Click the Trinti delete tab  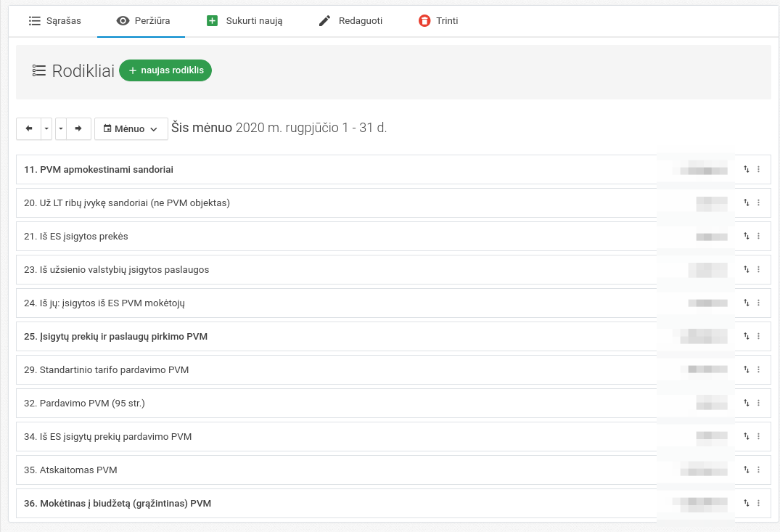(438, 21)
